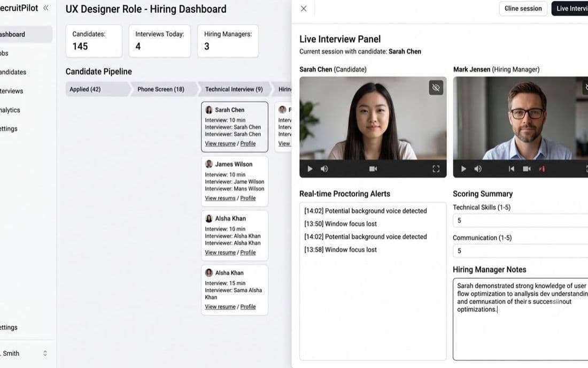Mute volume on Sarah Chen's video
Screen dimensions: 588x368
pos(324,169)
